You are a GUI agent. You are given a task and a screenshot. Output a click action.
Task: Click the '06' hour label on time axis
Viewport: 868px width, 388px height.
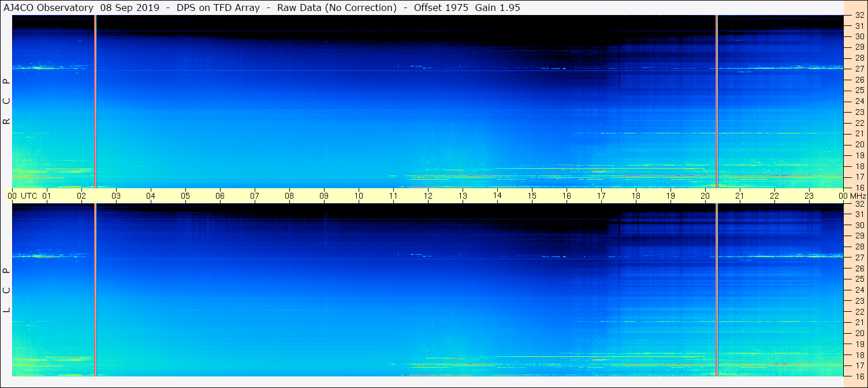220,196
